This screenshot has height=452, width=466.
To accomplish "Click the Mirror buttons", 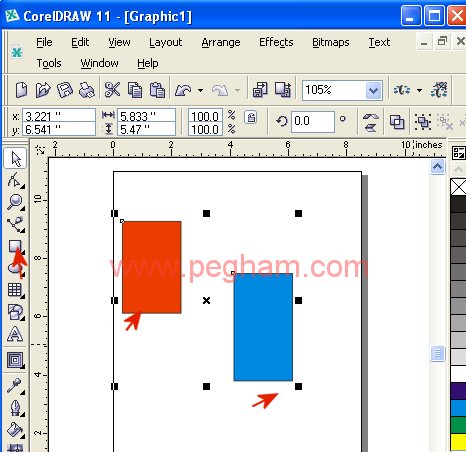I will click(x=371, y=122).
